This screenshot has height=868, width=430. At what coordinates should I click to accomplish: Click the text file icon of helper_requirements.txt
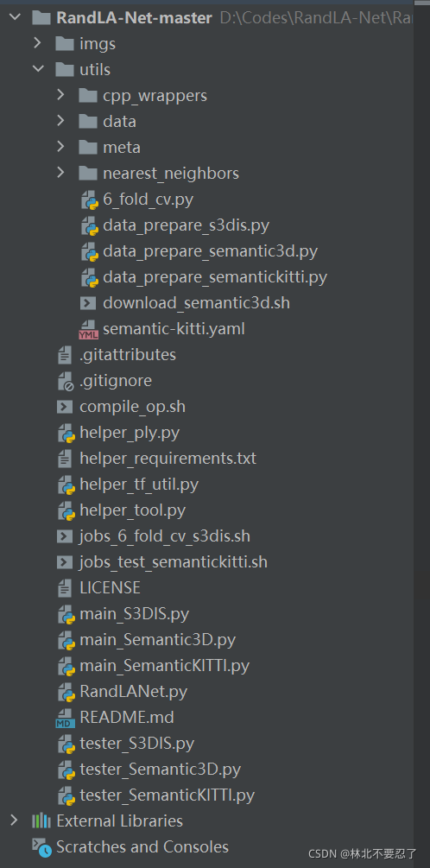pyautogui.click(x=65, y=459)
